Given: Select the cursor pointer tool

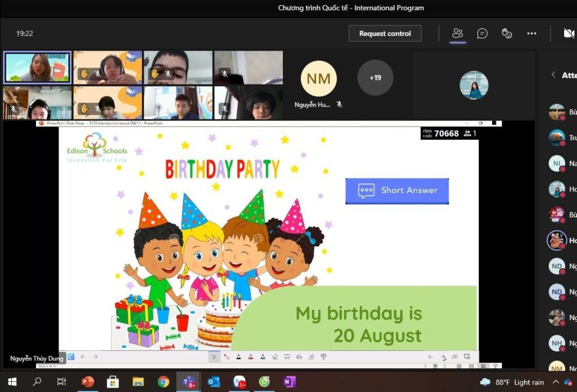Looking at the screenshot, I should pyautogui.click(x=214, y=357).
